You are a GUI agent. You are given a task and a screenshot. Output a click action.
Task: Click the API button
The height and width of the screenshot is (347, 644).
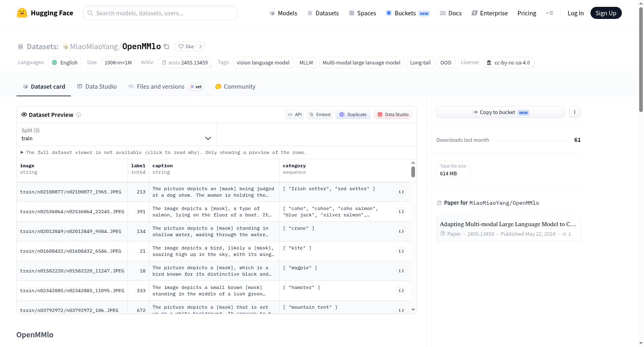tap(295, 114)
